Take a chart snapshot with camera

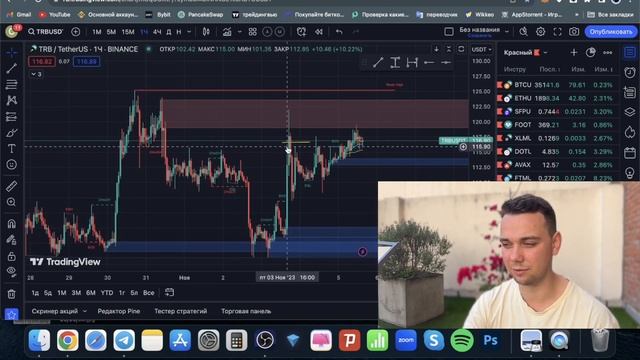point(574,32)
